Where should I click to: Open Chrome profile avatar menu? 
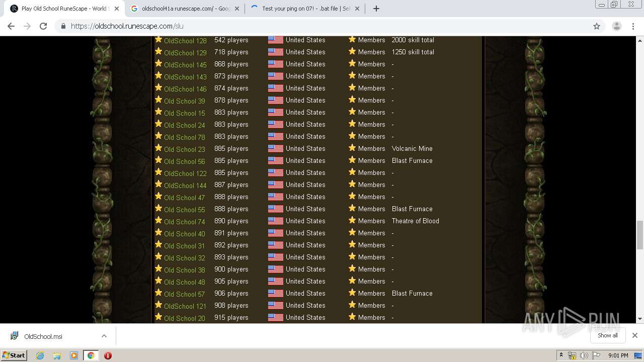pos(616,26)
